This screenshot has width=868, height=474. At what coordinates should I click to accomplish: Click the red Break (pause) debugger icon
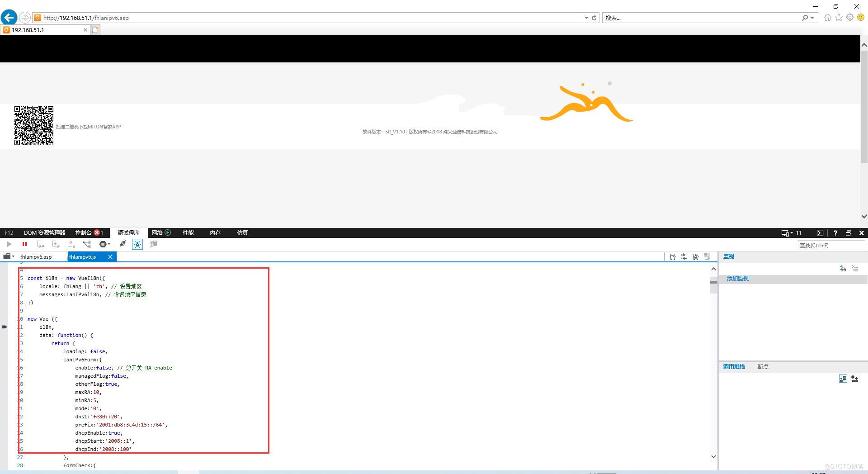pos(24,244)
